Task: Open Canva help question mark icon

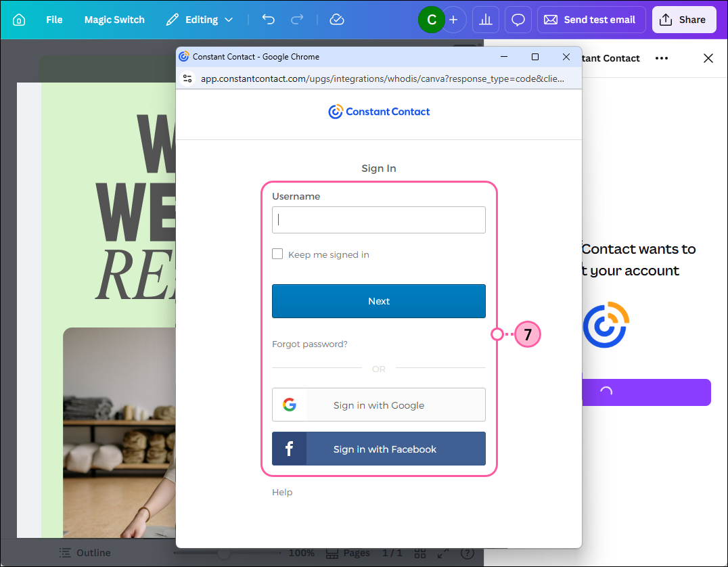Action: 468,553
